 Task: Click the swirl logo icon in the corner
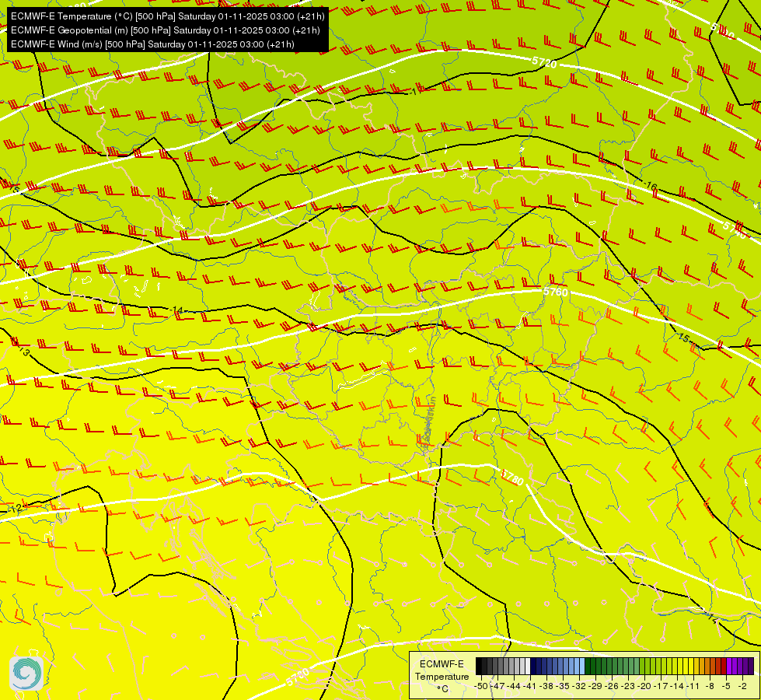[x=26, y=673]
